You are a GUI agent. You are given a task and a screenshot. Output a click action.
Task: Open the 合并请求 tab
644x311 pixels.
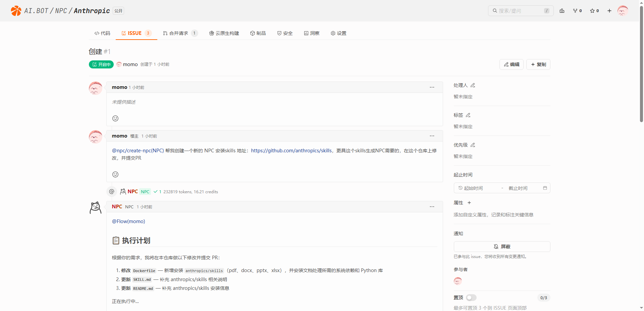(x=180, y=33)
